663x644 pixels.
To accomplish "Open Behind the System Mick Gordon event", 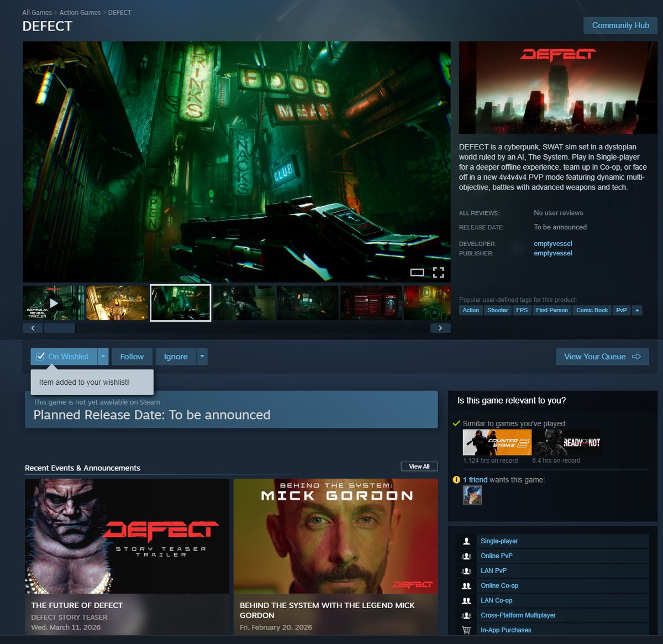I will coord(336,556).
